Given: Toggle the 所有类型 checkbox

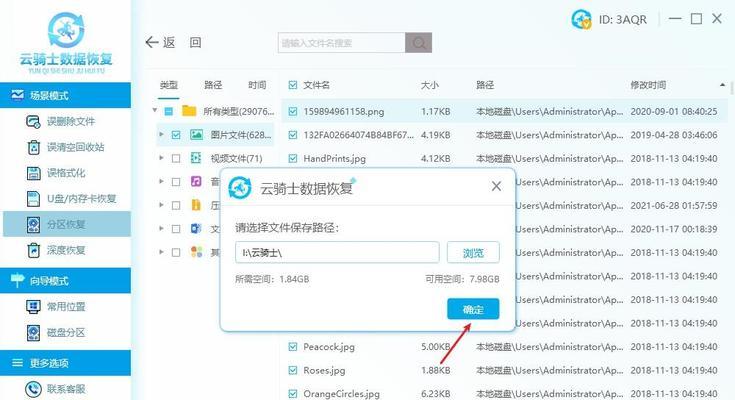Looking at the screenshot, I should [x=169, y=112].
